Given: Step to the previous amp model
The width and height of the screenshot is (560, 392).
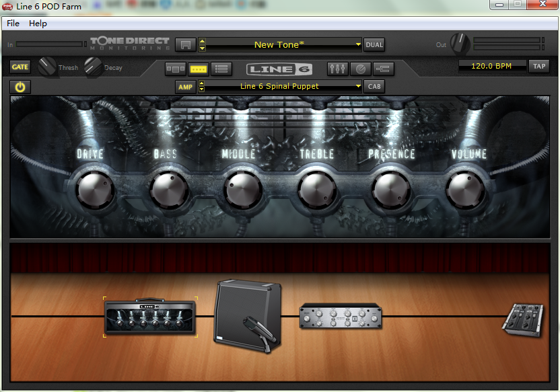Looking at the screenshot, I should point(201,83).
